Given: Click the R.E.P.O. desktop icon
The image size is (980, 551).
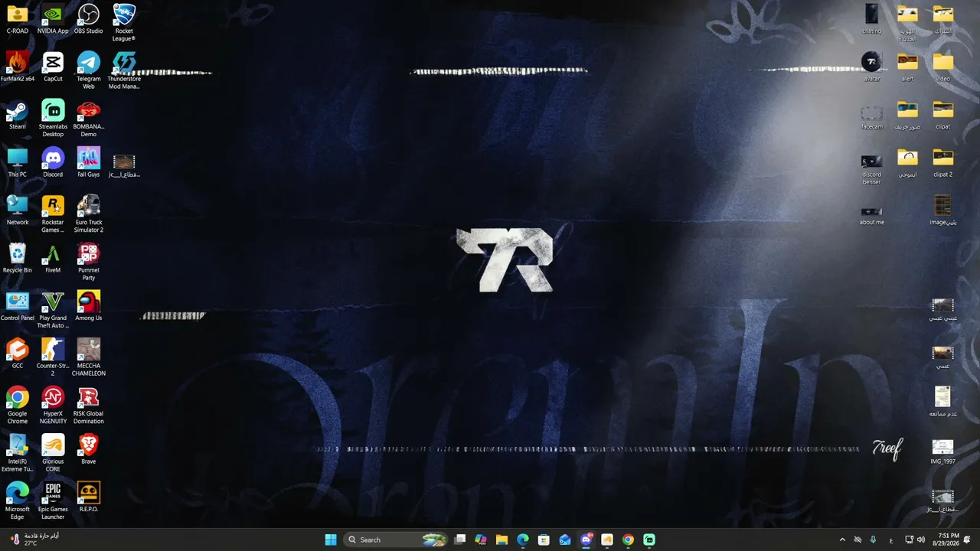Looking at the screenshot, I should click(89, 497).
